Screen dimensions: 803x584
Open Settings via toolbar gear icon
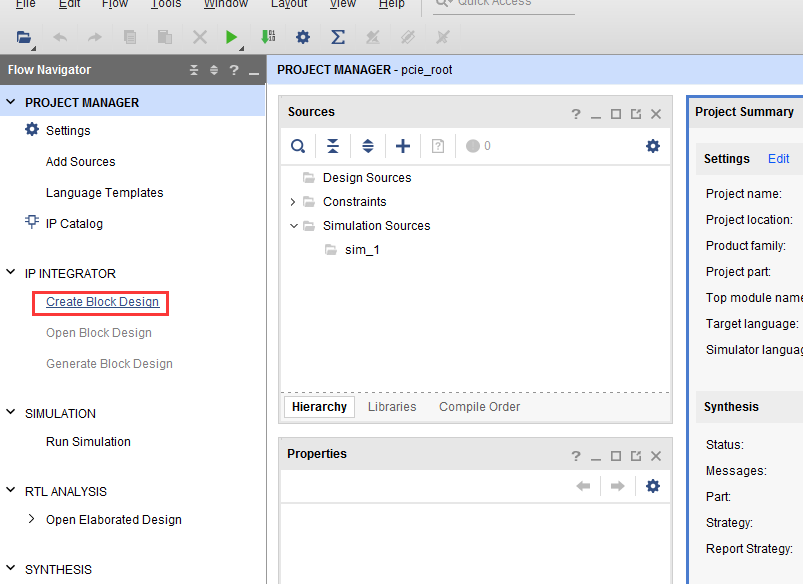(303, 37)
